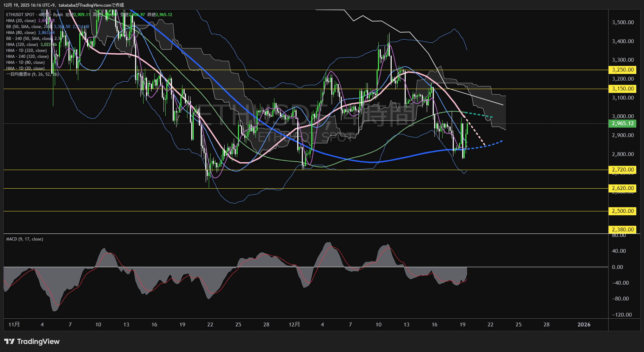Click the TradingView text link at bottom

pyautogui.click(x=38, y=341)
